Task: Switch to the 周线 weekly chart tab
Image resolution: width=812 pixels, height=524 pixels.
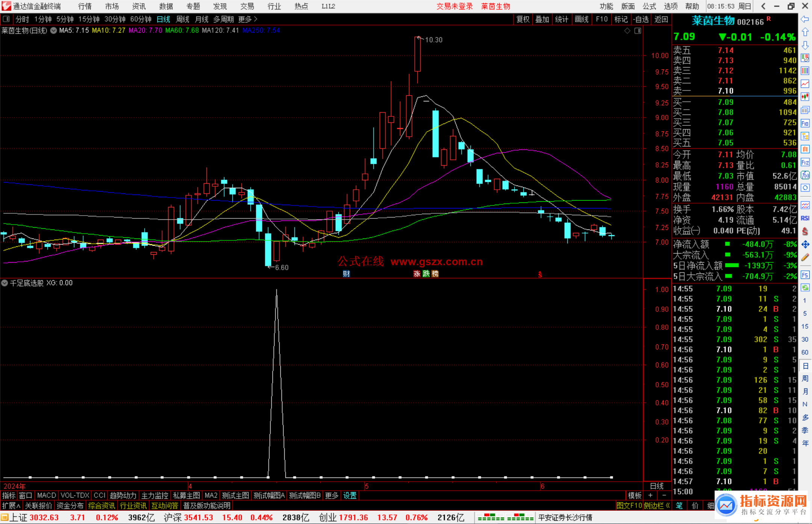Action: tap(183, 19)
